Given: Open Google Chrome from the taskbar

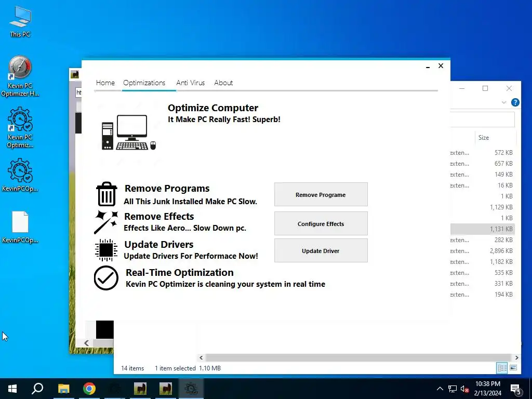Looking at the screenshot, I should [x=89, y=389].
